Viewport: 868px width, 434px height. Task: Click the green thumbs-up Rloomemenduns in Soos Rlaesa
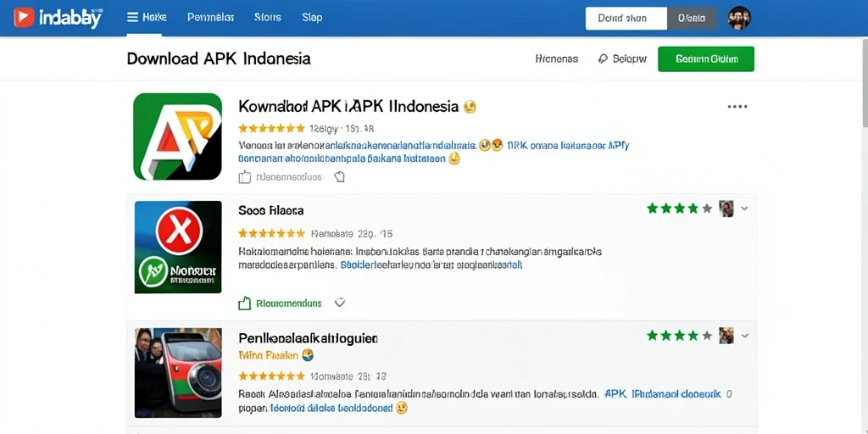click(x=280, y=303)
